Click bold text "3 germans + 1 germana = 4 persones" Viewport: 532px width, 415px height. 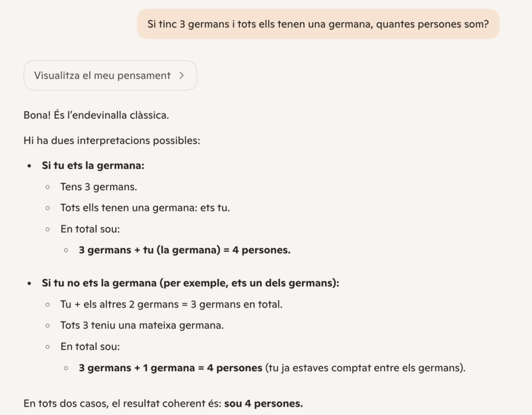click(170, 368)
